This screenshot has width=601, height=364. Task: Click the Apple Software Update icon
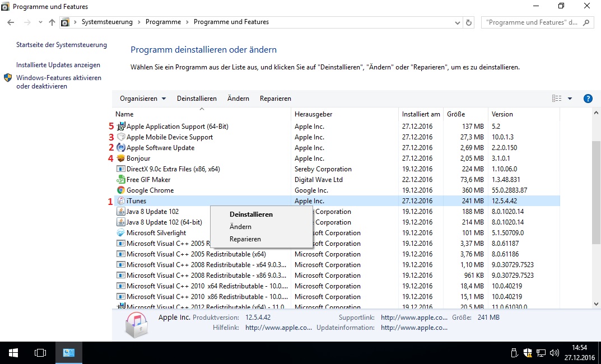[121, 147]
